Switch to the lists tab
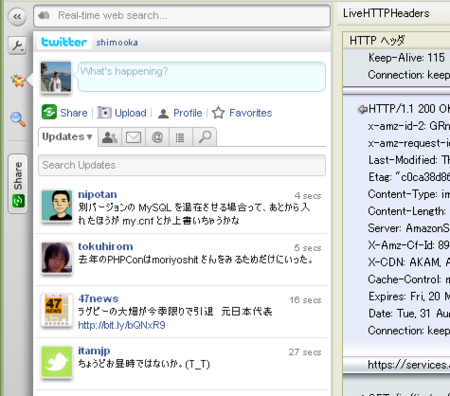The width and height of the screenshot is (450, 396). tap(181, 137)
